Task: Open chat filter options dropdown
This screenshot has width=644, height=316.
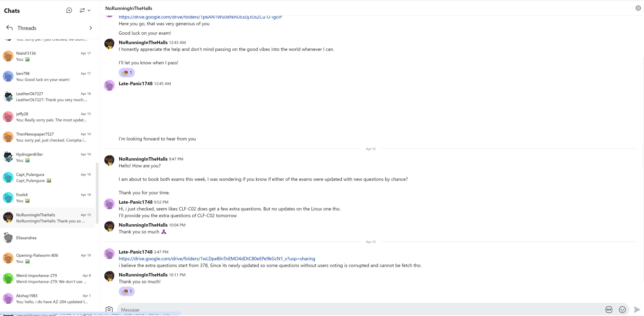Action: click(85, 10)
